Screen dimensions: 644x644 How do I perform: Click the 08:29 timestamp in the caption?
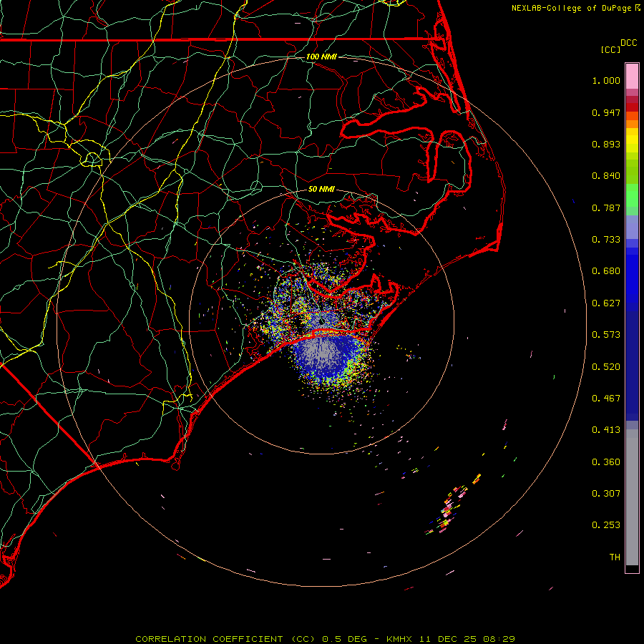pos(499,639)
